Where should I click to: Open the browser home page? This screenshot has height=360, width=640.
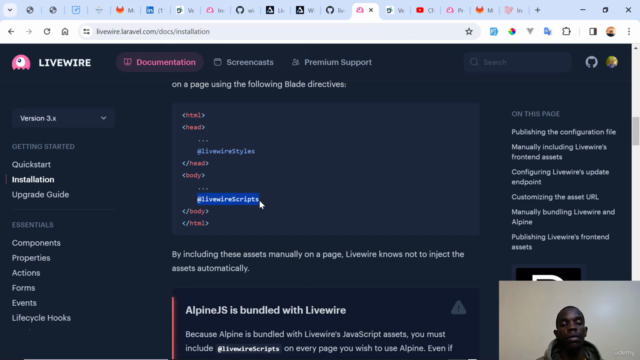click(x=65, y=31)
